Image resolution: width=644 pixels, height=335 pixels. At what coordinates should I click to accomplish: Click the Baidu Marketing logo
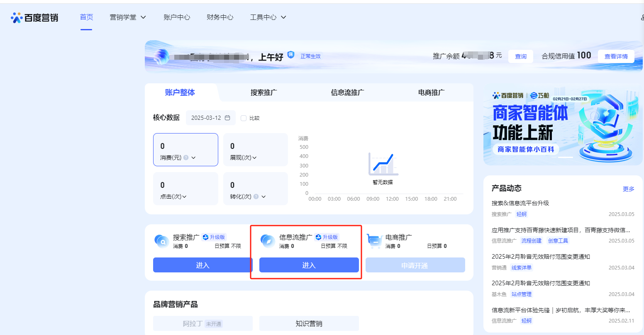(34, 17)
